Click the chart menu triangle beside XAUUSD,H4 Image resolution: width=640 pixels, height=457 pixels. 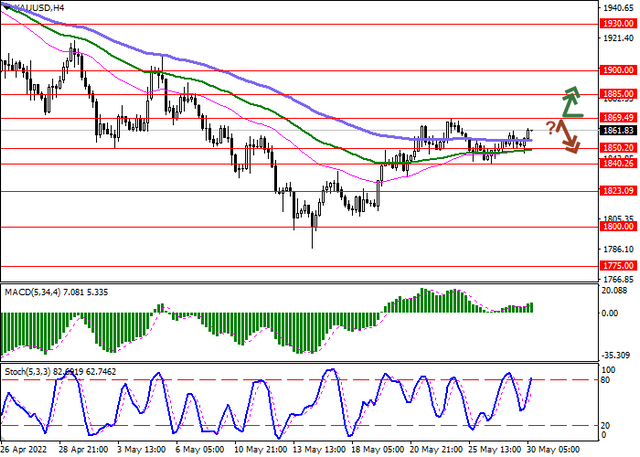tap(7, 7)
